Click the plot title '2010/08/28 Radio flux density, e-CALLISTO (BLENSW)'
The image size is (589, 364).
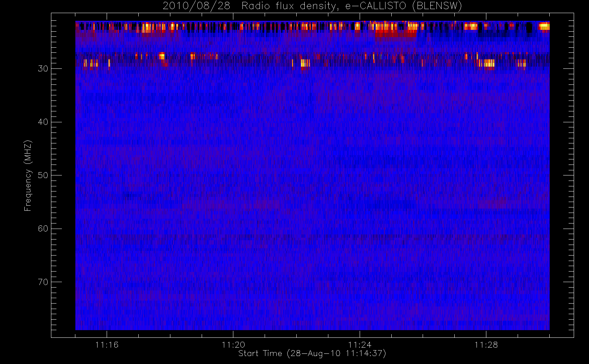point(312,6)
